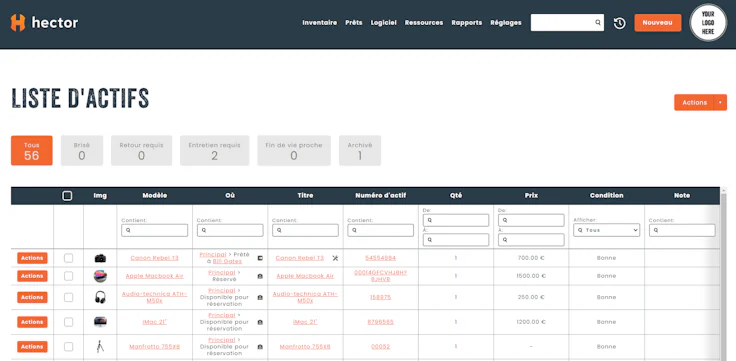Click the Canon camera thumbnail image
Image resolution: width=736 pixels, height=361 pixels.
point(100,258)
